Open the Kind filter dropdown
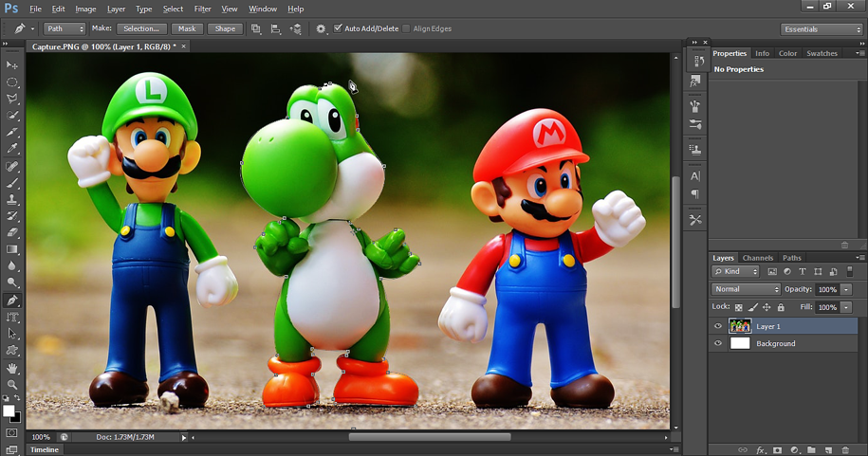The height and width of the screenshot is (456, 868). click(x=736, y=272)
